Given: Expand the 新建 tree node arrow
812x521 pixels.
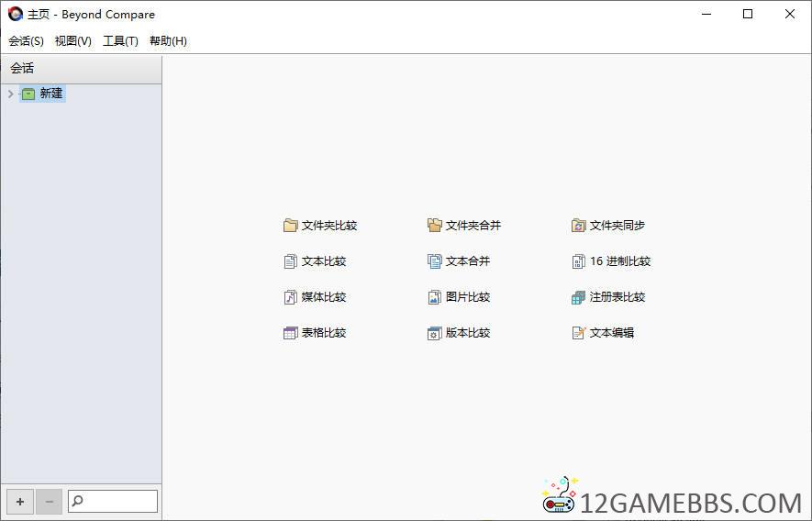Looking at the screenshot, I should click(10, 94).
